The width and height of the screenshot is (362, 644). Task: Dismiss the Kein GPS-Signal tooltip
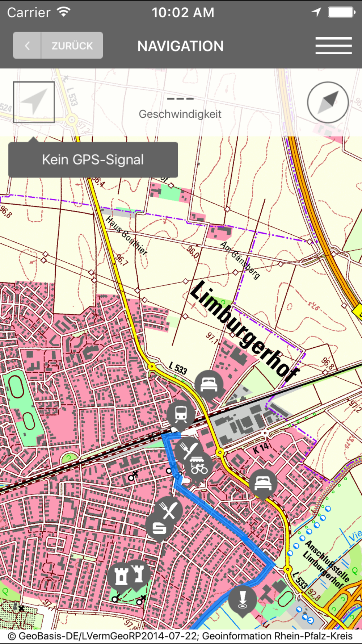coord(93,160)
